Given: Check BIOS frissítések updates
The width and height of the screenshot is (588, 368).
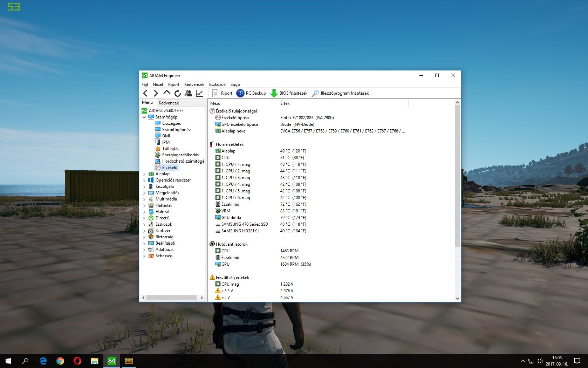Looking at the screenshot, I should coord(289,93).
